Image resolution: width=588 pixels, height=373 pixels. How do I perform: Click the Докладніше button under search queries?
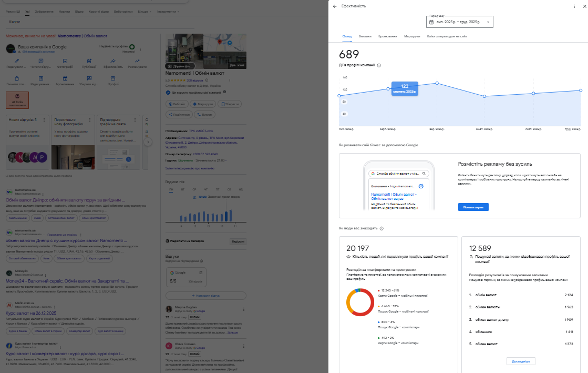pyautogui.click(x=521, y=361)
